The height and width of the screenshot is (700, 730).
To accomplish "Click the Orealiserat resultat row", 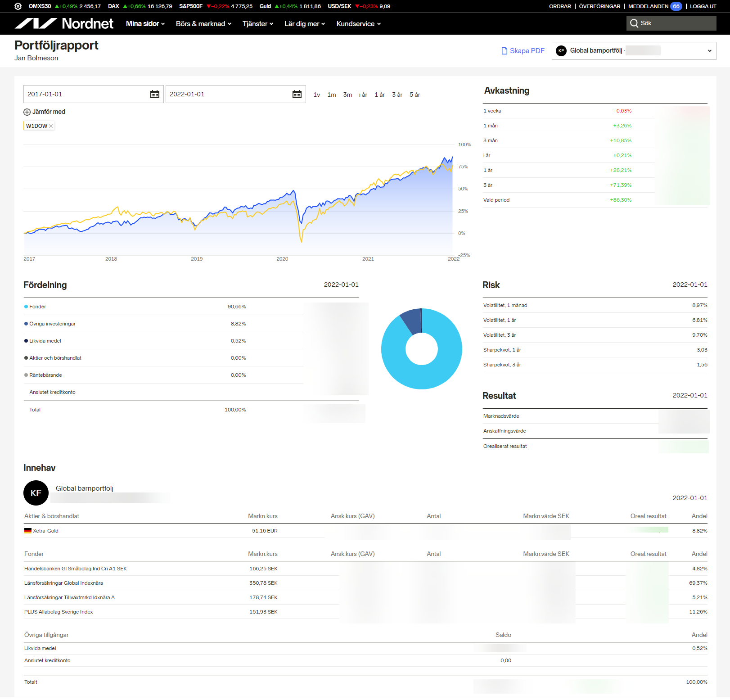I will (x=595, y=446).
